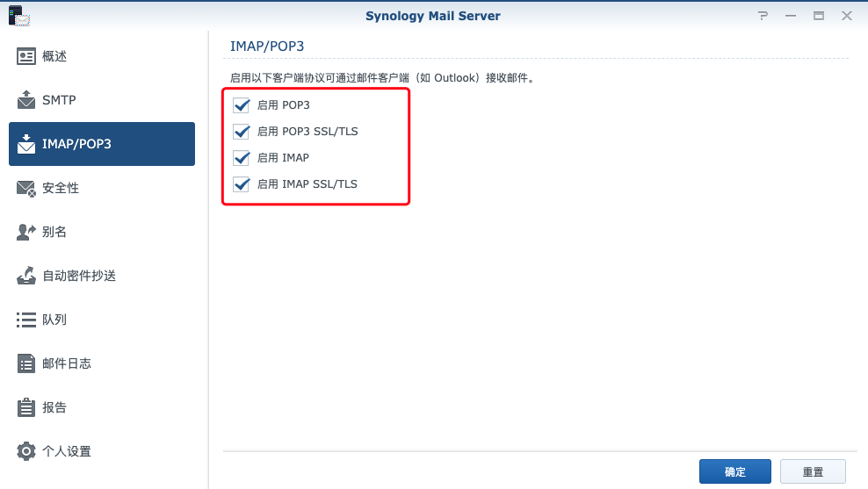This screenshot has width=868, height=489.
Task: Click the SMTP outbox icon
Action: pyautogui.click(x=26, y=99)
